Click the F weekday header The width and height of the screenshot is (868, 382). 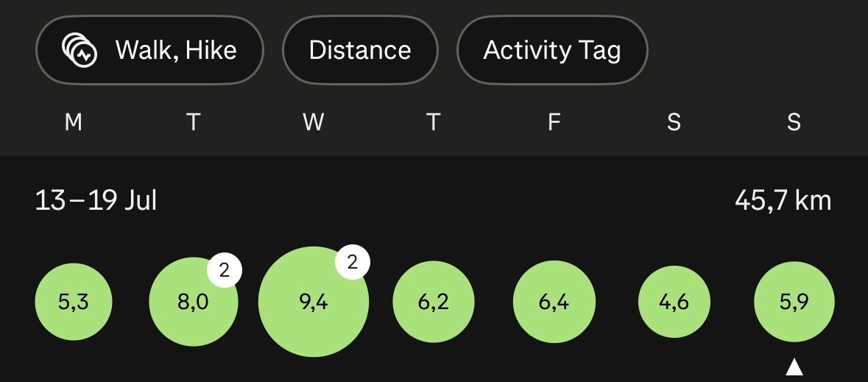coord(554,121)
